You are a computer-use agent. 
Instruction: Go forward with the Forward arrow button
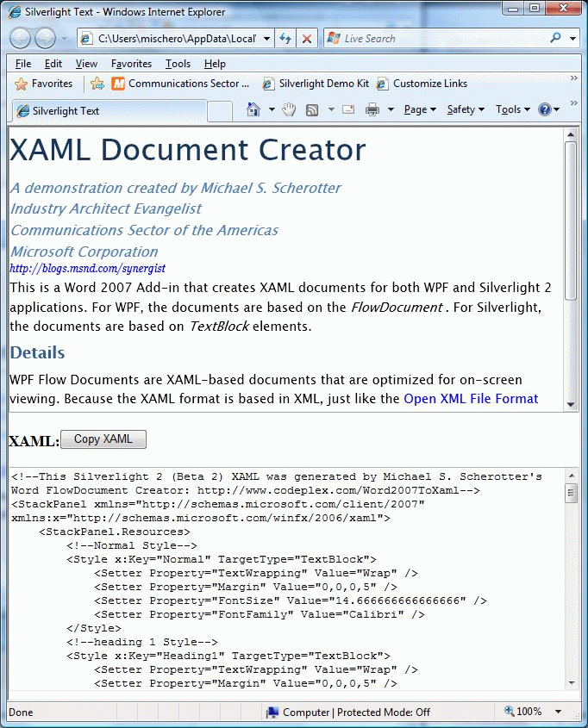pyautogui.click(x=45, y=39)
